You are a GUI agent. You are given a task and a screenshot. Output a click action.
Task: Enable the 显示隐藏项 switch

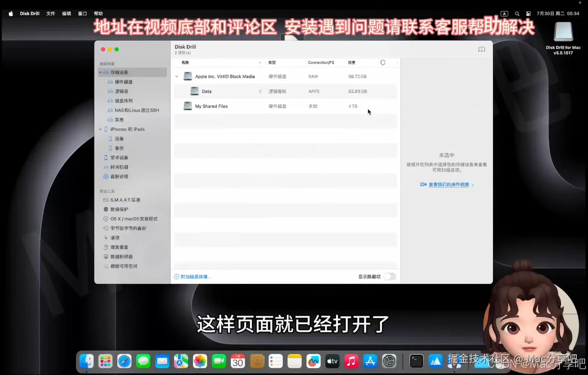pyautogui.click(x=389, y=276)
